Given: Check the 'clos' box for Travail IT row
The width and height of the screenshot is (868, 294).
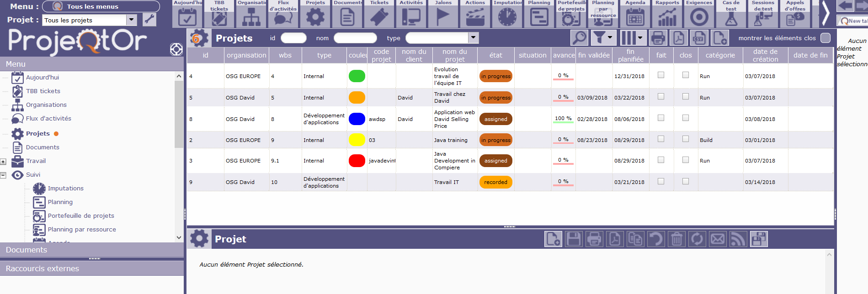Looking at the screenshot, I should pyautogui.click(x=686, y=182).
